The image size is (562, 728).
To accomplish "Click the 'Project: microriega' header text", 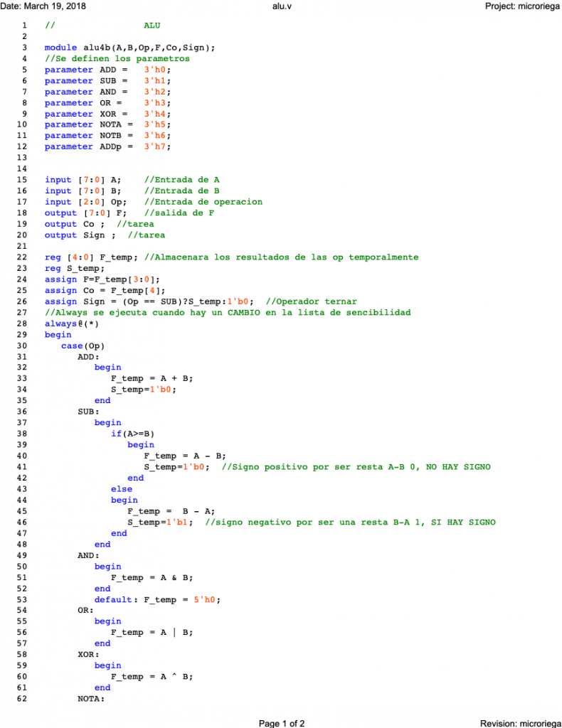I will click(x=523, y=6).
